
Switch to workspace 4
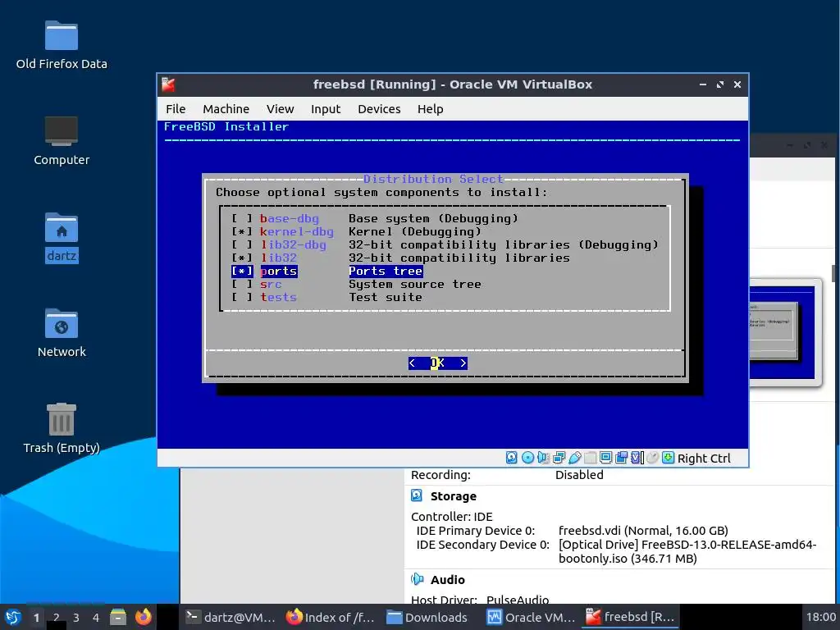(96, 618)
